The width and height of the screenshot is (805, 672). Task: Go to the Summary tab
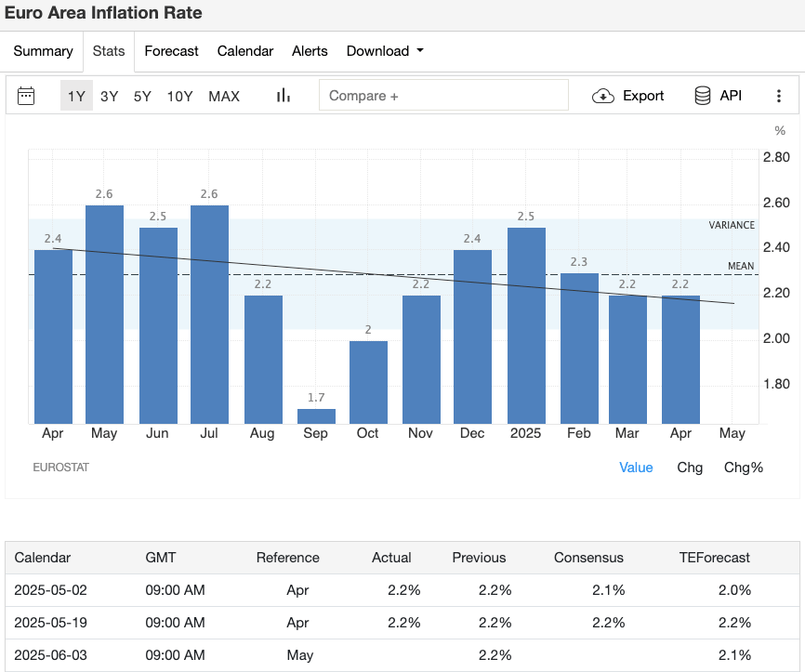pos(43,51)
